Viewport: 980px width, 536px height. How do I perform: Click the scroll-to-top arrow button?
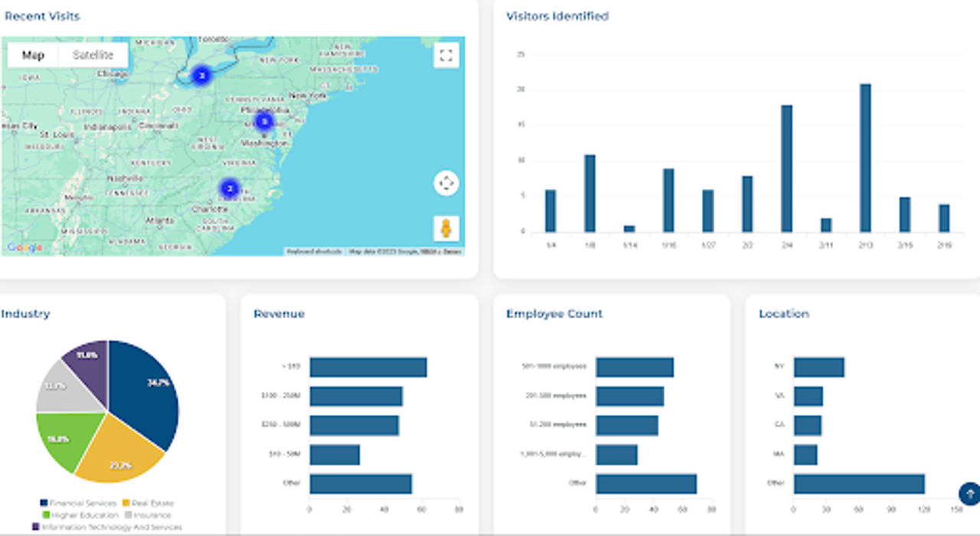point(969,493)
